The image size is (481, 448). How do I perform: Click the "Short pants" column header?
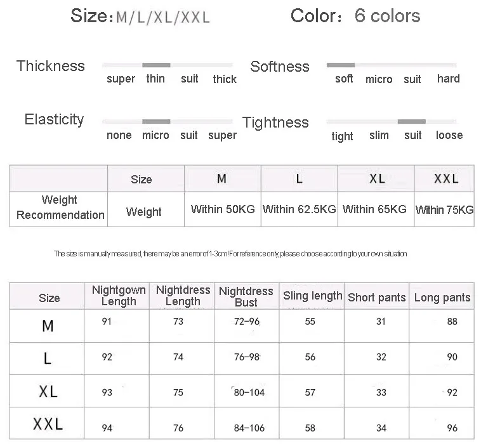377,297
